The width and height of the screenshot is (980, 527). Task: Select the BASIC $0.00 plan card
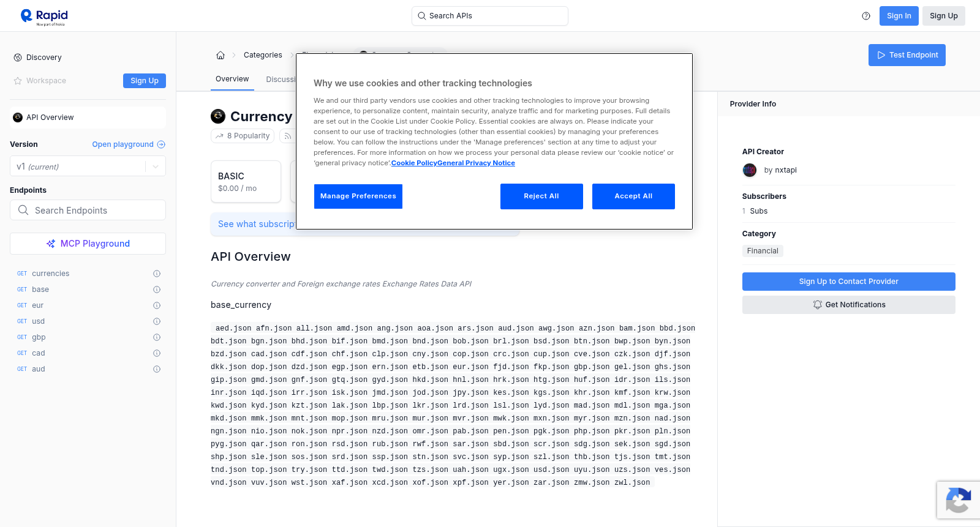point(246,182)
